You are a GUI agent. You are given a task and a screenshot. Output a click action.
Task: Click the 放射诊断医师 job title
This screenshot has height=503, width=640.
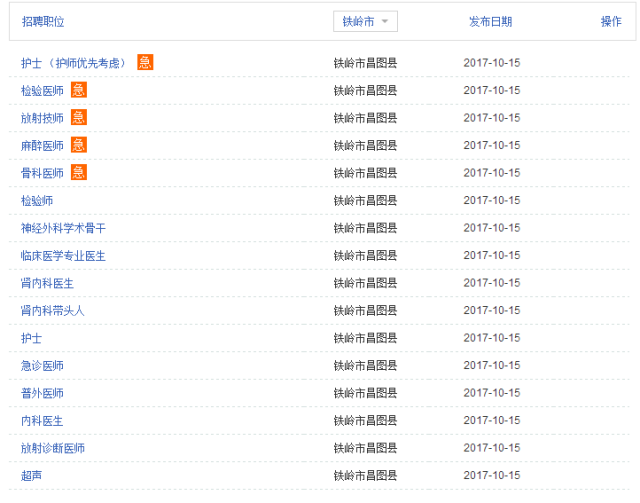tap(53, 448)
